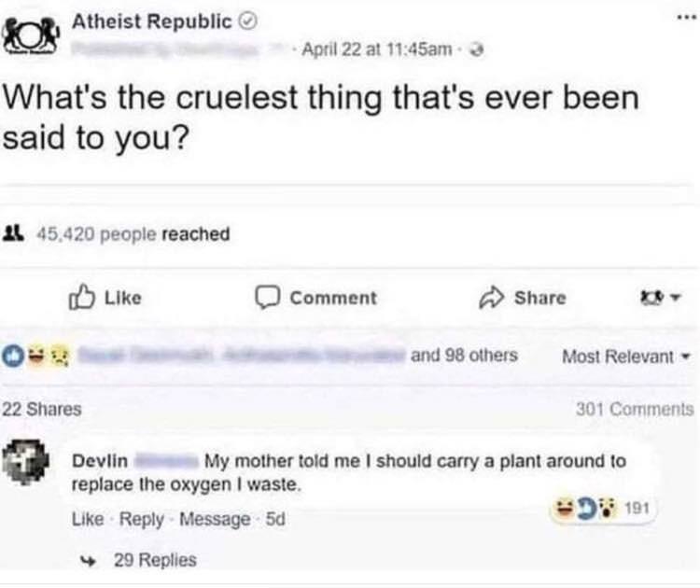Click Like under Devlin's comment
The image size is (700, 588).
[x=85, y=518]
